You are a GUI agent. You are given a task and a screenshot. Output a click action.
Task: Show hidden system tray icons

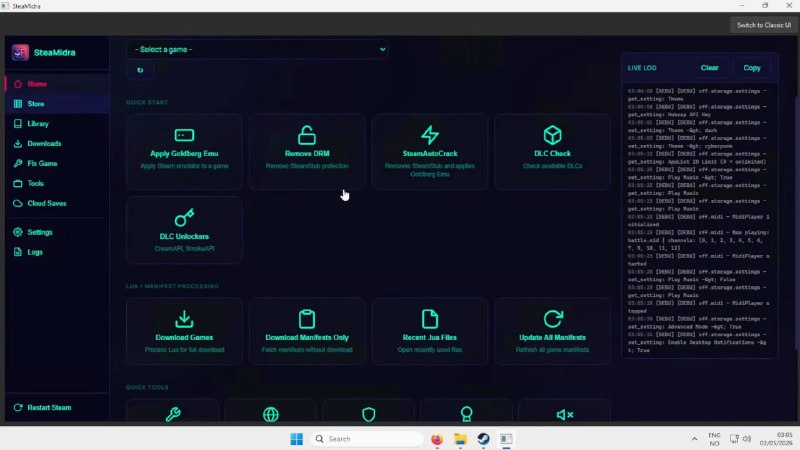click(x=694, y=439)
